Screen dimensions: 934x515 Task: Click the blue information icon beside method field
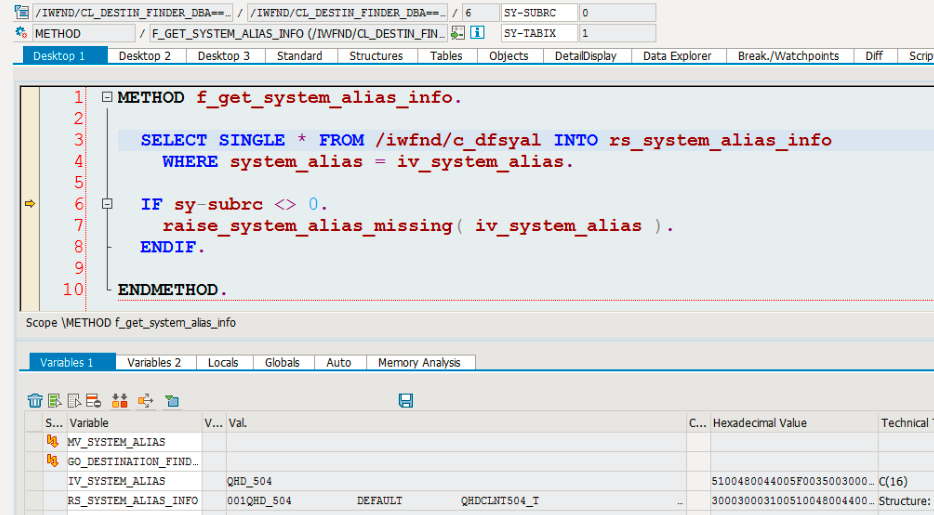tap(477, 33)
